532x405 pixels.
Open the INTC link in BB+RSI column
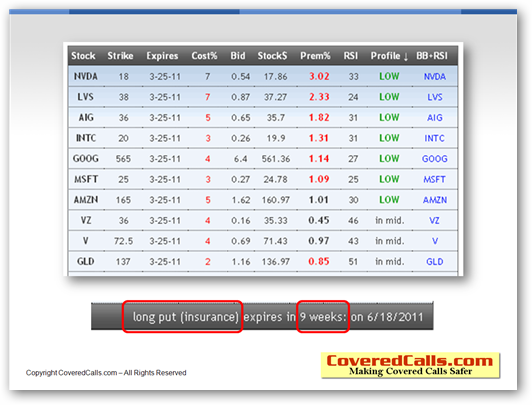click(435, 138)
